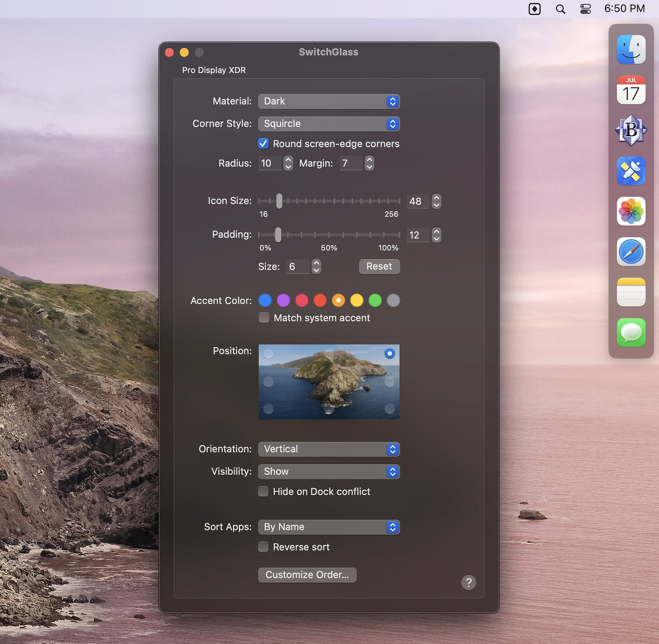Open Control Center in menu bar

(x=586, y=9)
